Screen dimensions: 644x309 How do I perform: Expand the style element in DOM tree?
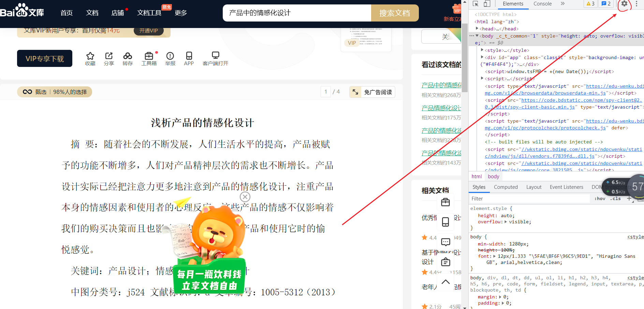(x=482, y=50)
